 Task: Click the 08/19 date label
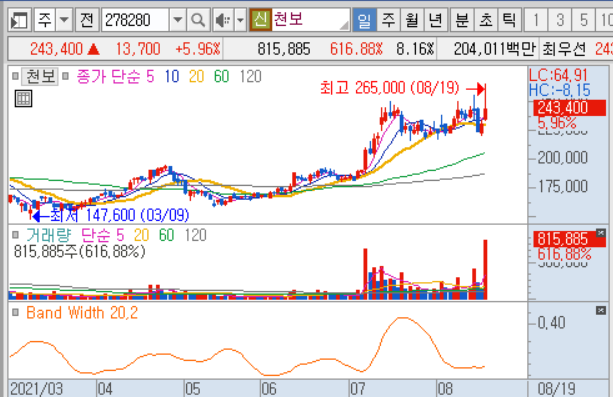click(x=556, y=389)
